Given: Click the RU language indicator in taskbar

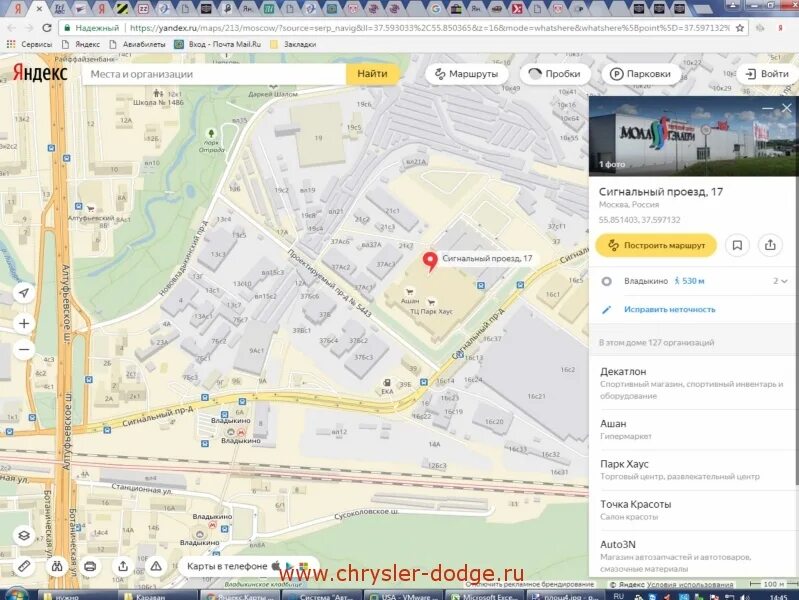Looking at the screenshot, I should tap(618, 595).
